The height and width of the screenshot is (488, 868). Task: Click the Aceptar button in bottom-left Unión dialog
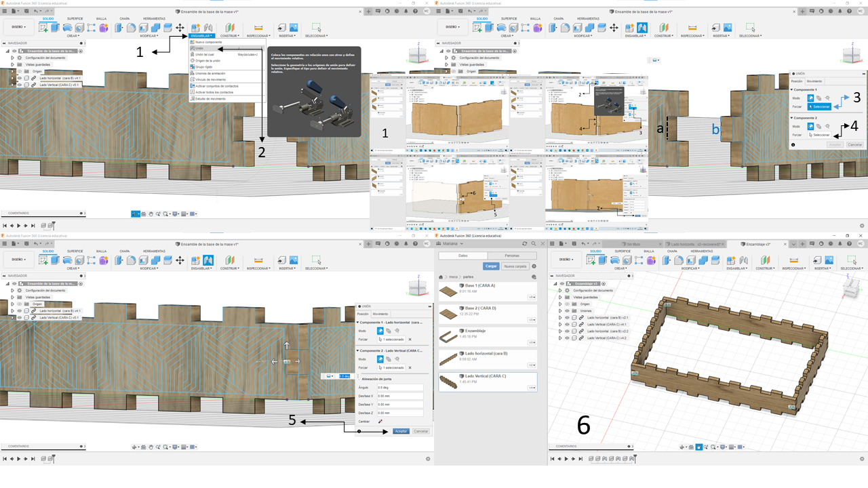401,431
